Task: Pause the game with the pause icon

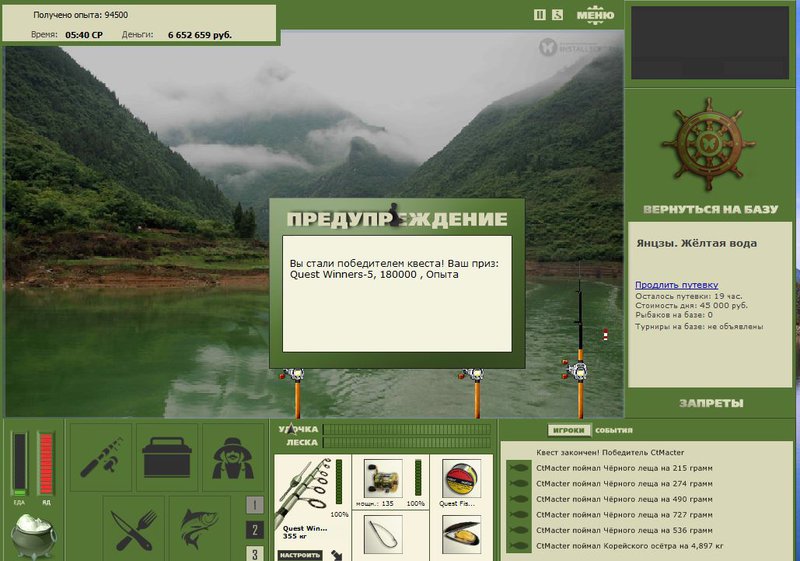Action: [x=539, y=15]
